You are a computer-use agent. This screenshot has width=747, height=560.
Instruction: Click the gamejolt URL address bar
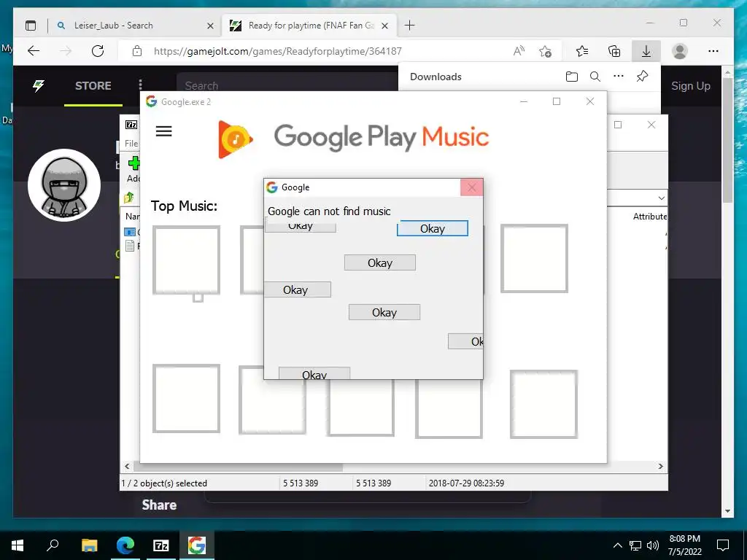(278, 51)
